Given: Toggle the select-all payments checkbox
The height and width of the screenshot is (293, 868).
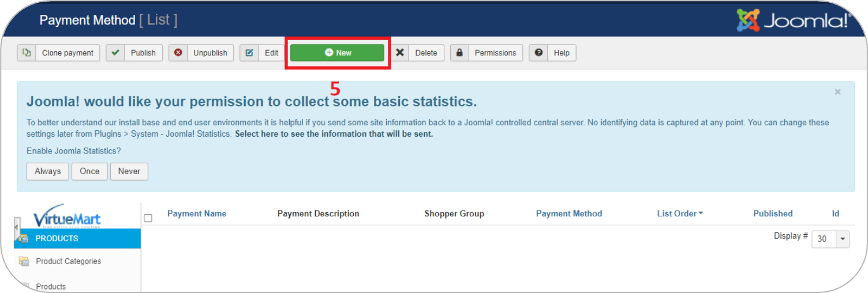Looking at the screenshot, I should point(148,218).
